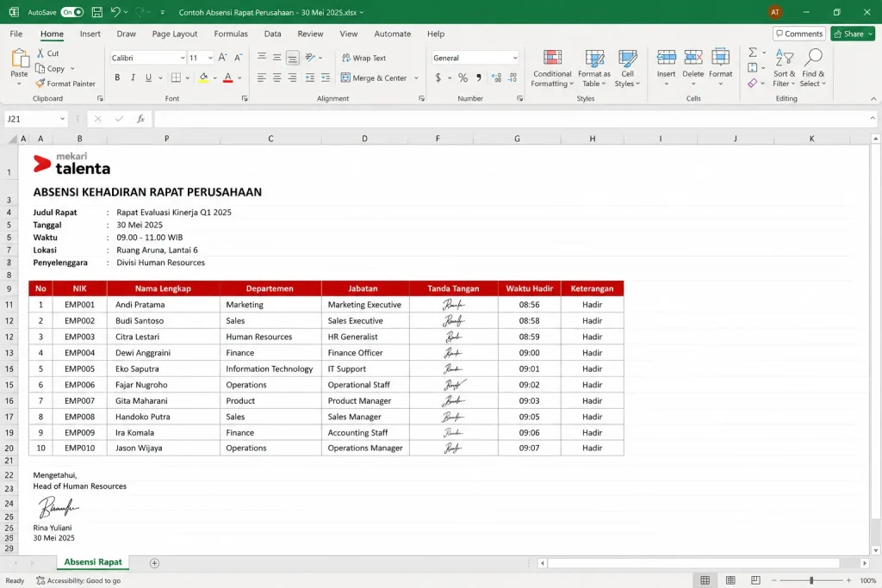This screenshot has width=882, height=588.
Task: Click the Top Align icon
Action: tap(262, 57)
